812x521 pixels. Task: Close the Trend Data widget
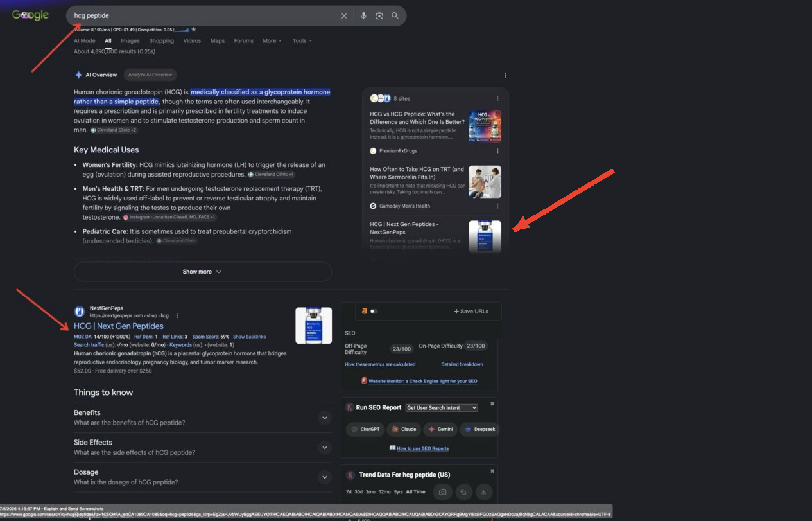[x=492, y=471]
